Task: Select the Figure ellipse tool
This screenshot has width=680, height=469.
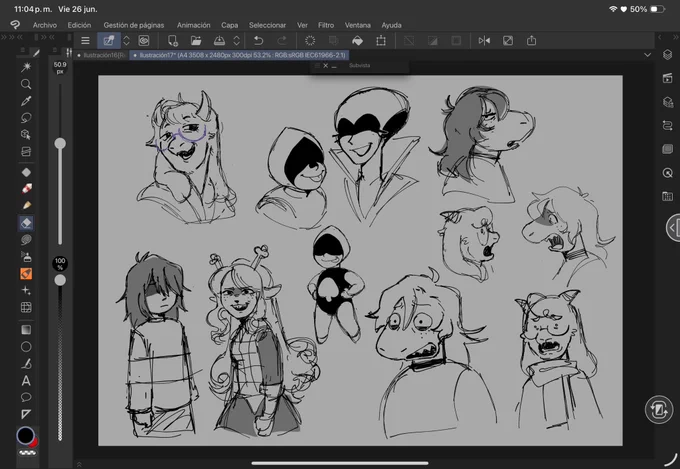Action: click(26, 347)
